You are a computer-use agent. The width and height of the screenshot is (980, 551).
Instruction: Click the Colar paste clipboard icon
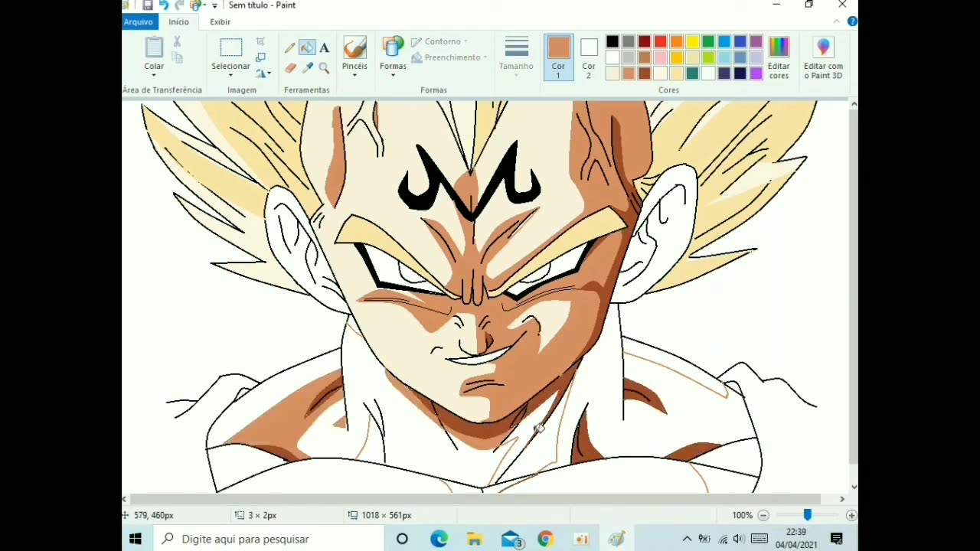coord(154,47)
